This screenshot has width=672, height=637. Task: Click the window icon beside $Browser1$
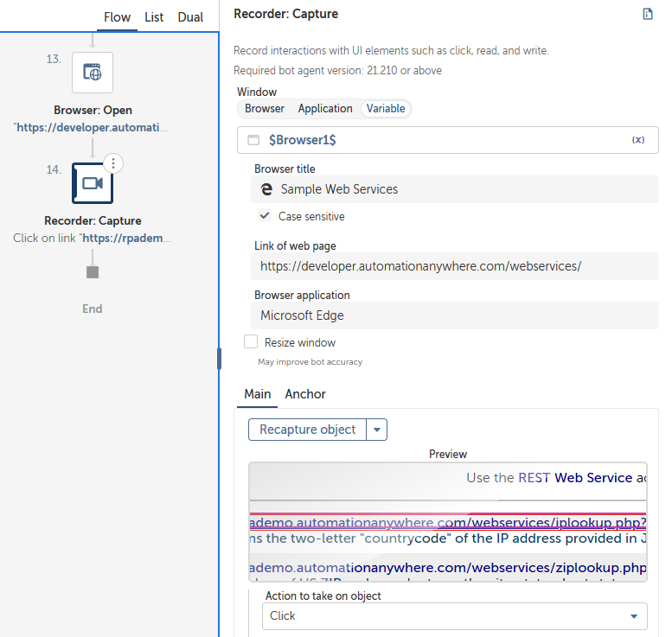(253, 140)
